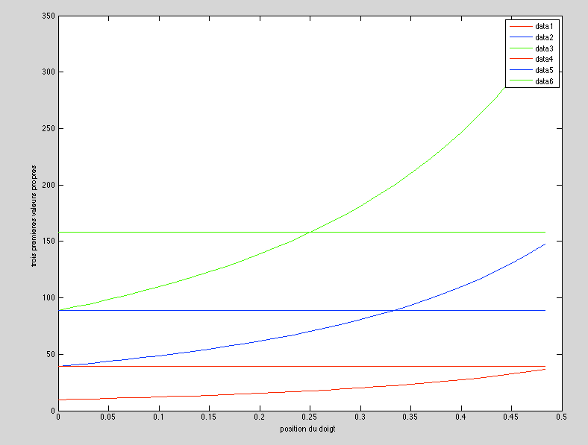Click the data4 legend label
588x445 pixels.
pos(544,59)
